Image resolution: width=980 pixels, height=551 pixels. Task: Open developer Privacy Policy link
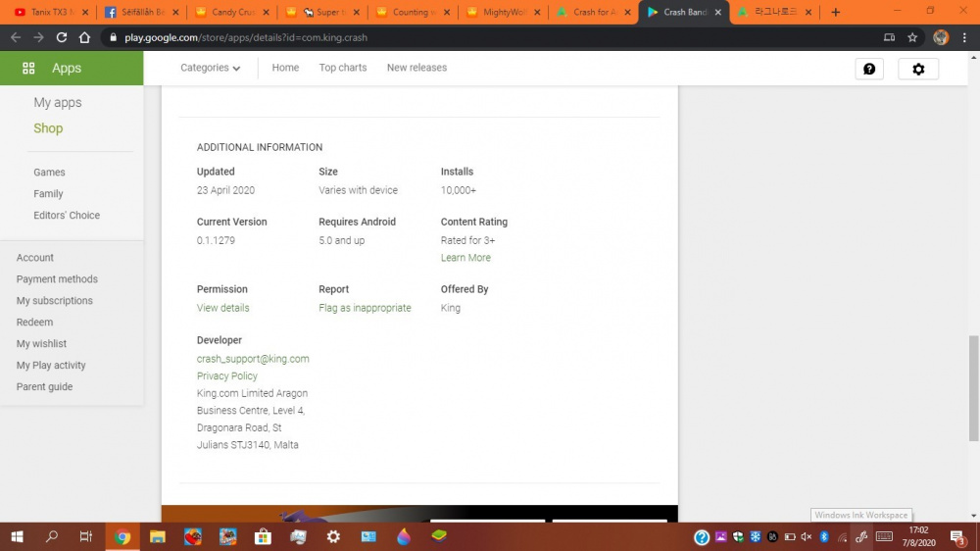pos(227,376)
